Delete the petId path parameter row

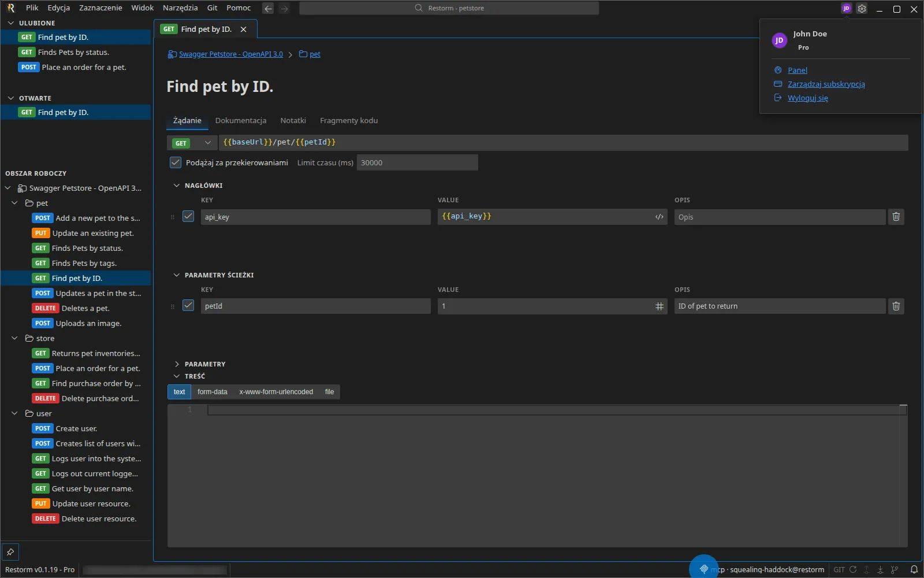[896, 306]
